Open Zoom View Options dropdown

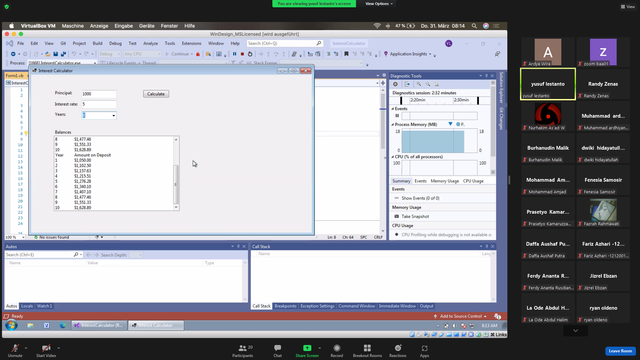[379, 4]
